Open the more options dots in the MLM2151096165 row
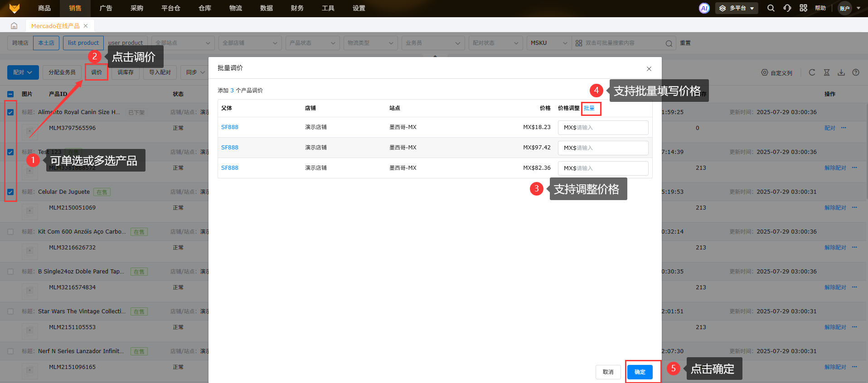The width and height of the screenshot is (868, 383). [854, 367]
